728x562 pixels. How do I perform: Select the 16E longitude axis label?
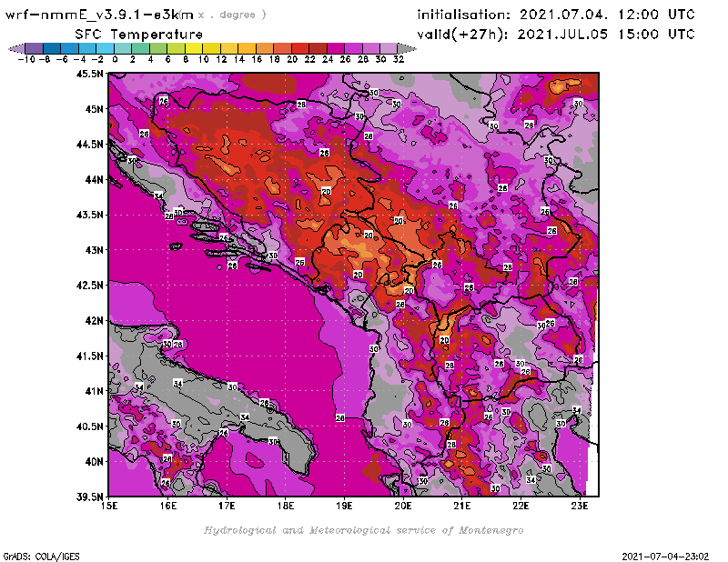tap(167, 506)
